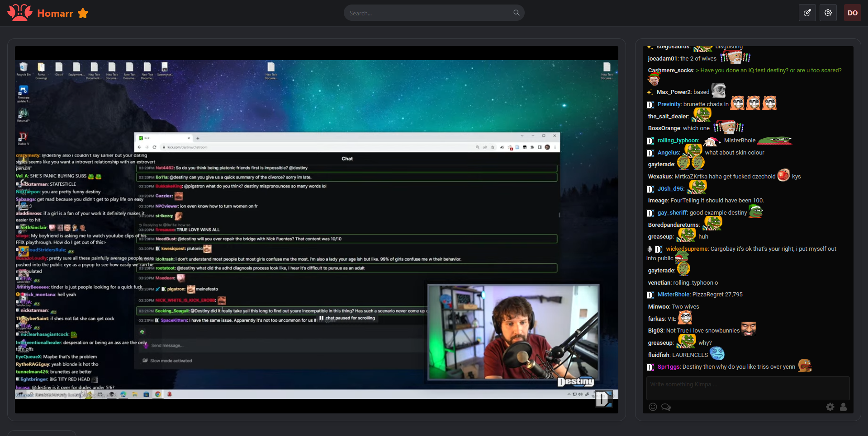This screenshot has height=436, width=868.
Task: Click the Returnal game shortcut in stream
Action: (23, 115)
